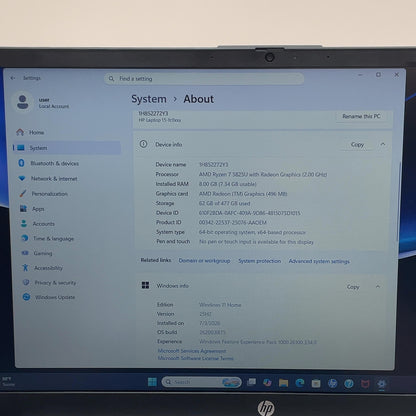Click the Find a setting search box

click(x=204, y=79)
